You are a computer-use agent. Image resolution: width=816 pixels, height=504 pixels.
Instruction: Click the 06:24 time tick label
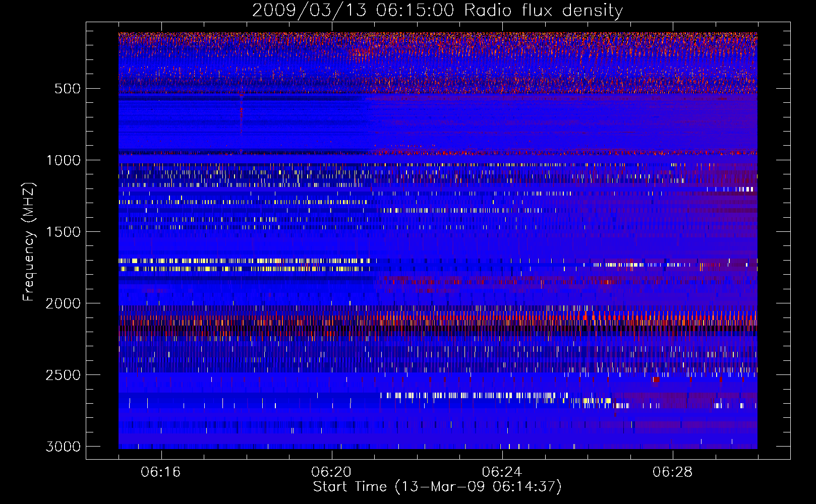click(x=502, y=472)
